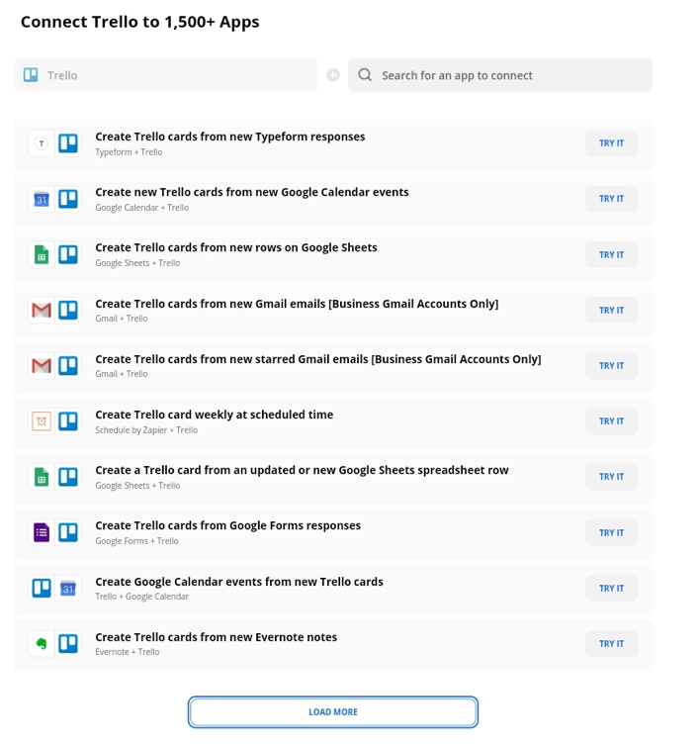Open 'Create Trello cards from Google Forms responses'
This screenshot has height=744, width=700.
click(x=228, y=525)
